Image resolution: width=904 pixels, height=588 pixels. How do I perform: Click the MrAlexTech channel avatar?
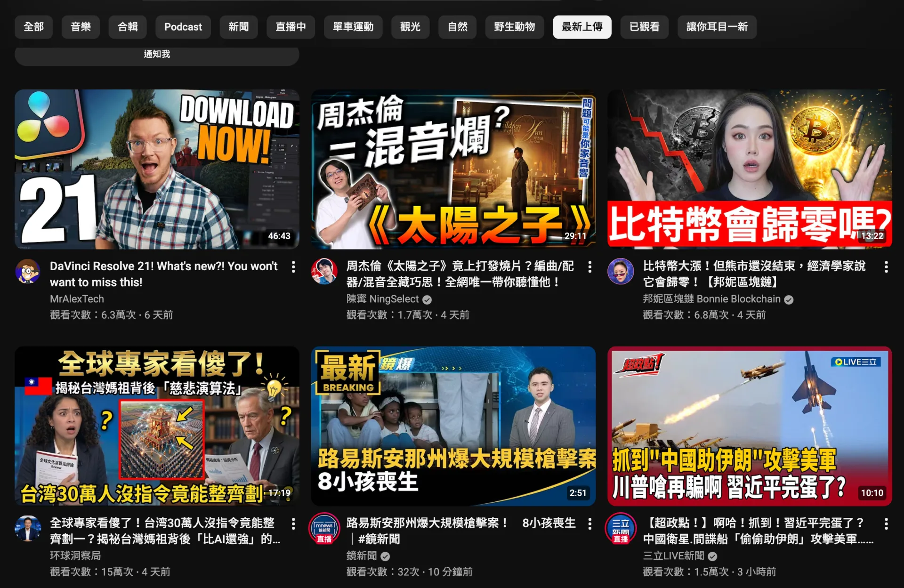29,272
